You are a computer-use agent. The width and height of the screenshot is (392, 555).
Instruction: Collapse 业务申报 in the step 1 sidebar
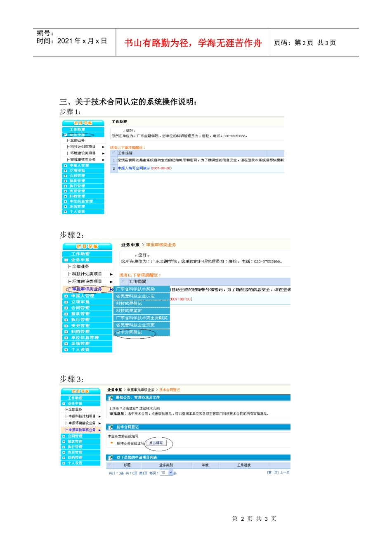[x=65, y=135]
